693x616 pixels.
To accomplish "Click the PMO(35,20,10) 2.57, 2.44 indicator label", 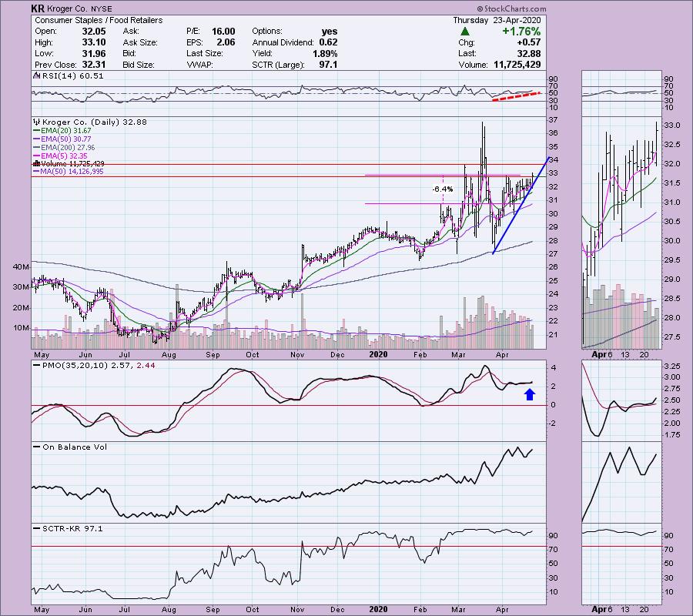I will point(95,366).
